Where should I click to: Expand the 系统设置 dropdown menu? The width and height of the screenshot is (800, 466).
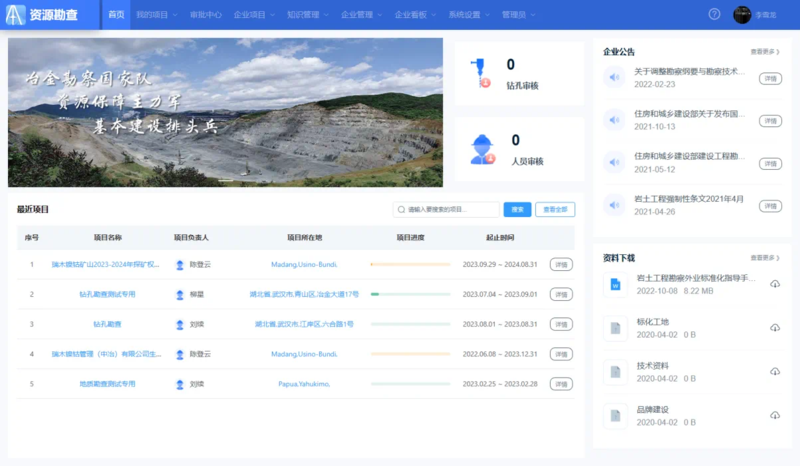(x=469, y=15)
